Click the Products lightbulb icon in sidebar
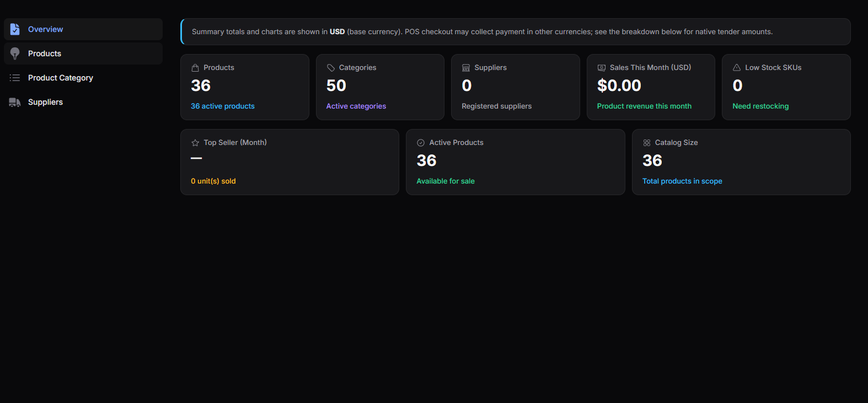868x403 pixels. (15, 53)
